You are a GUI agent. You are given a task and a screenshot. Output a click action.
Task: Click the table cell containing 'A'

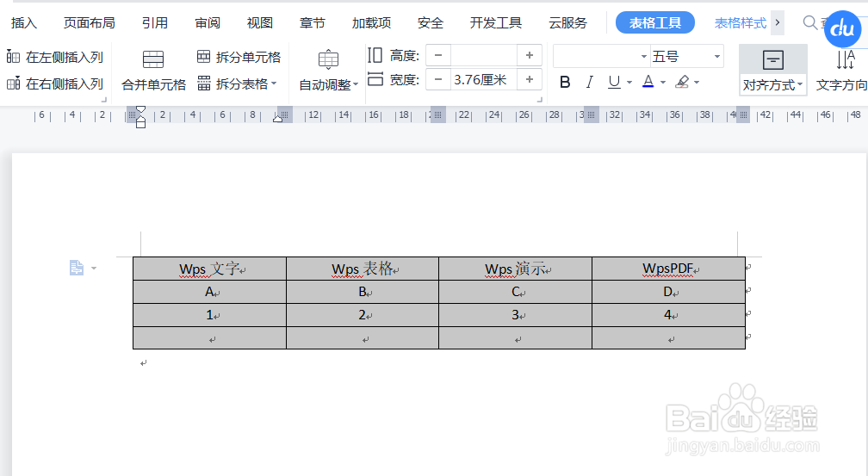point(210,292)
